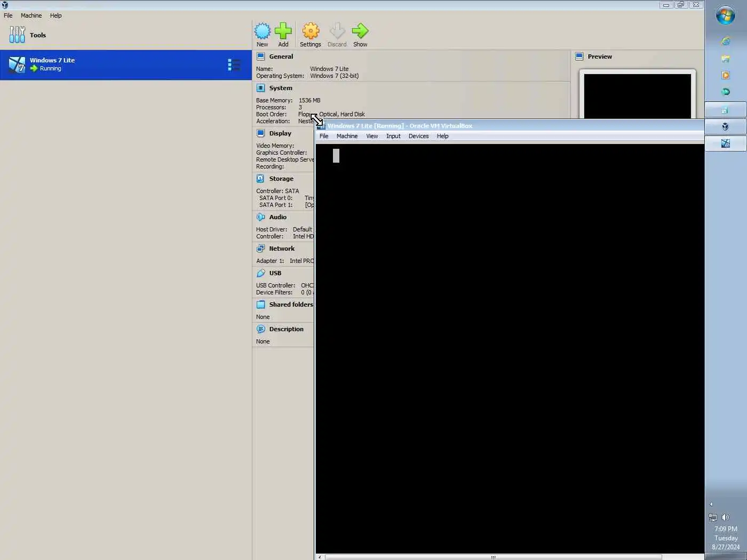Click the Audio section heading
The height and width of the screenshot is (560, 747).
coord(278,217)
